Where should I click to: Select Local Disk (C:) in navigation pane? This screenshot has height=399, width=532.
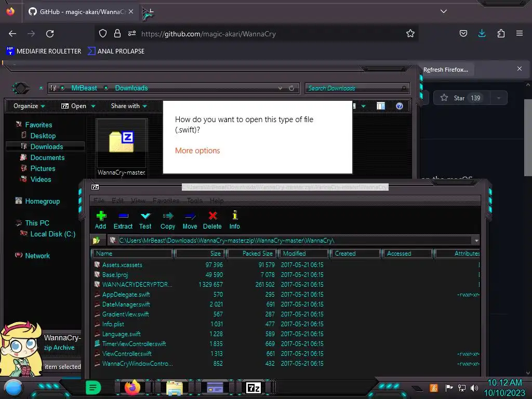click(52, 234)
